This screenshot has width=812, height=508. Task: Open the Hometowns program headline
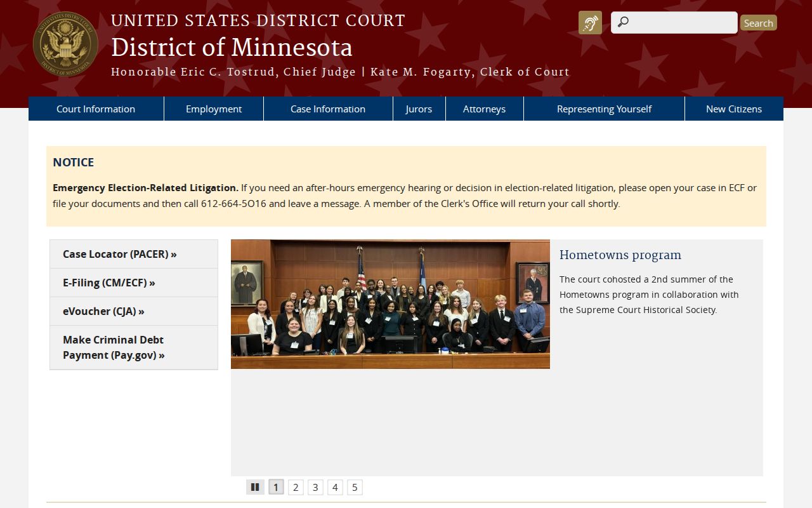coord(620,255)
